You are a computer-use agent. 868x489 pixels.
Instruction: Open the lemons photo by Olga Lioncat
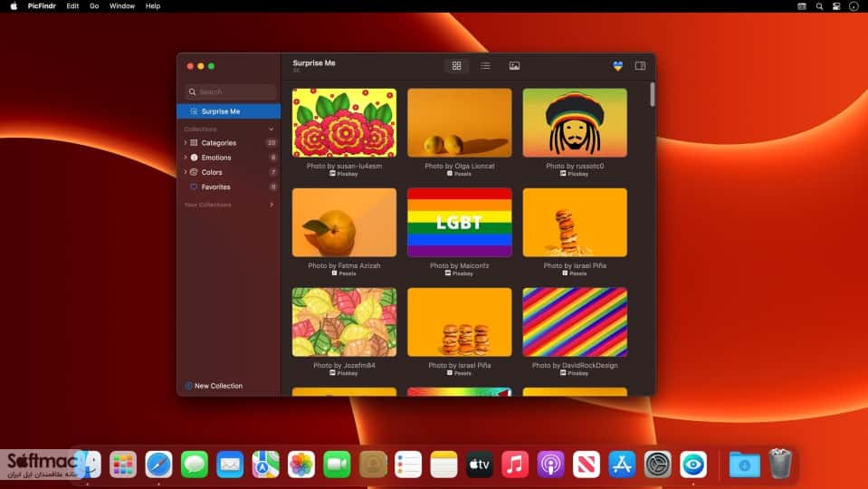click(x=460, y=123)
